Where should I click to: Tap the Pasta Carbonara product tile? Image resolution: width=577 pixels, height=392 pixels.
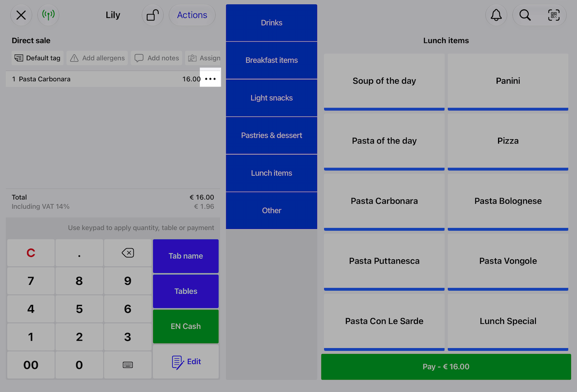click(x=384, y=202)
